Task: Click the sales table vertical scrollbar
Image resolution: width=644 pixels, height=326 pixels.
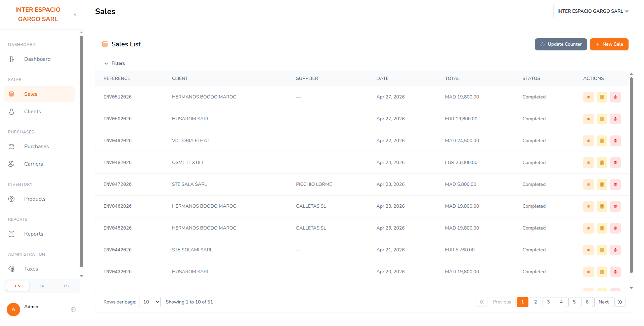Action: click(x=631, y=175)
